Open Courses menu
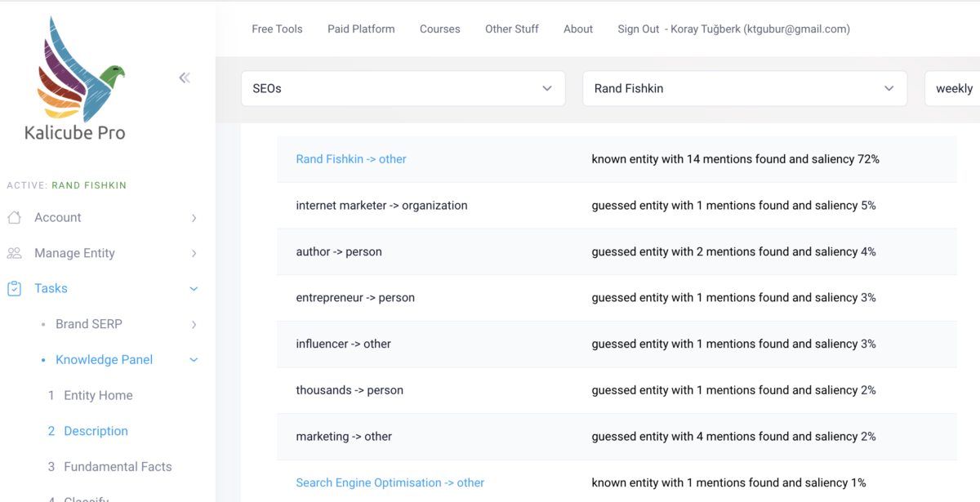Image resolution: width=980 pixels, height=502 pixels. [x=440, y=29]
